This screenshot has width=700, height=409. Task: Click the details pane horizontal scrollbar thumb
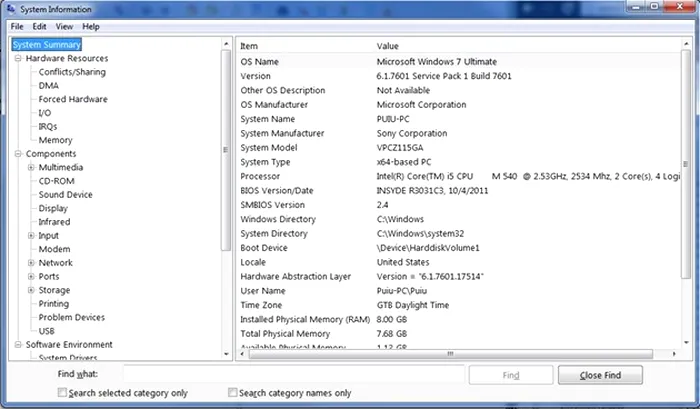[451, 354]
